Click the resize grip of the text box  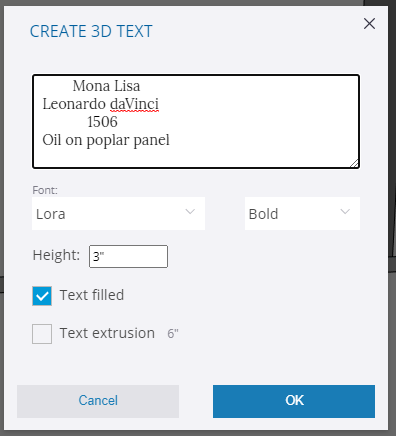pyautogui.click(x=354, y=163)
